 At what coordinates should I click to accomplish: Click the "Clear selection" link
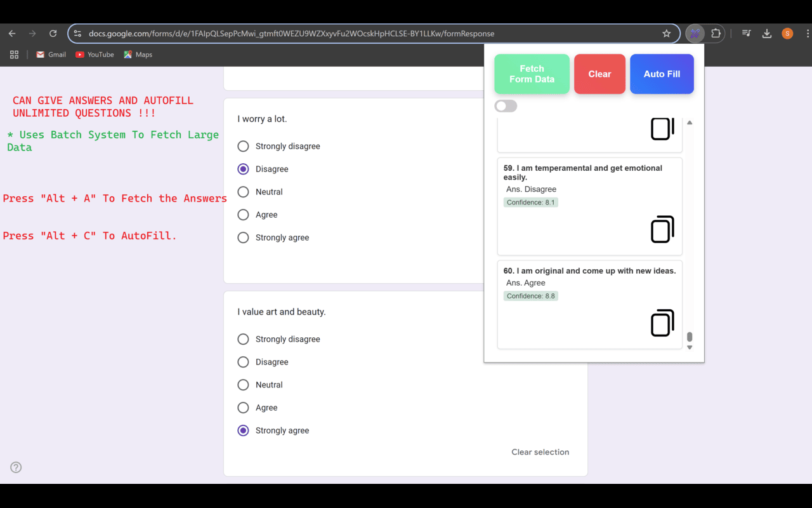[x=540, y=451]
